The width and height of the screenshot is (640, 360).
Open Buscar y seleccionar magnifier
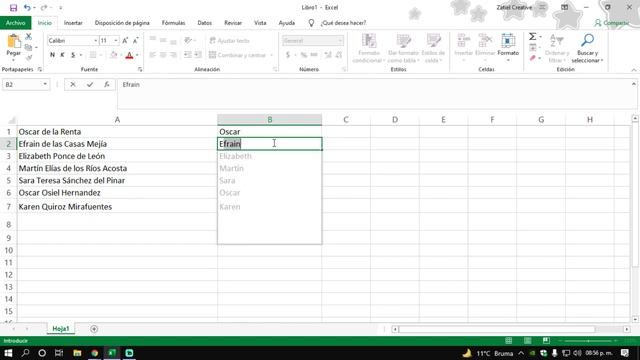(x=587, y=40)
